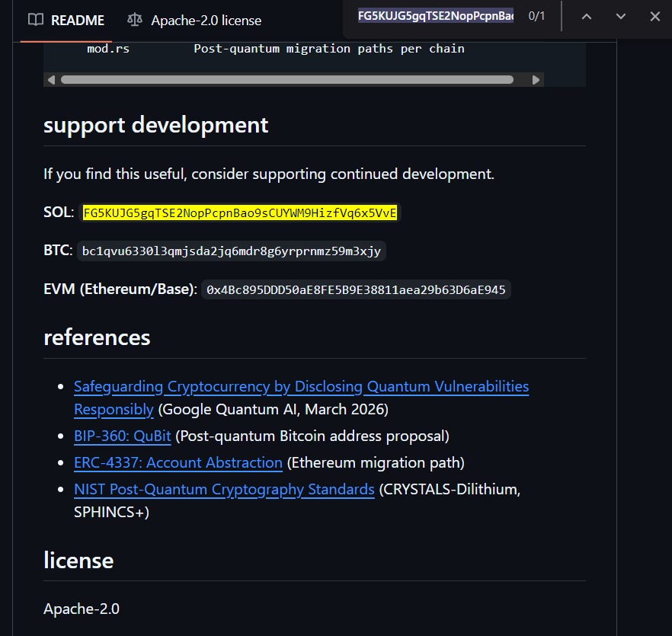
Task: Click the license scales icon
Action: [135, 20]
